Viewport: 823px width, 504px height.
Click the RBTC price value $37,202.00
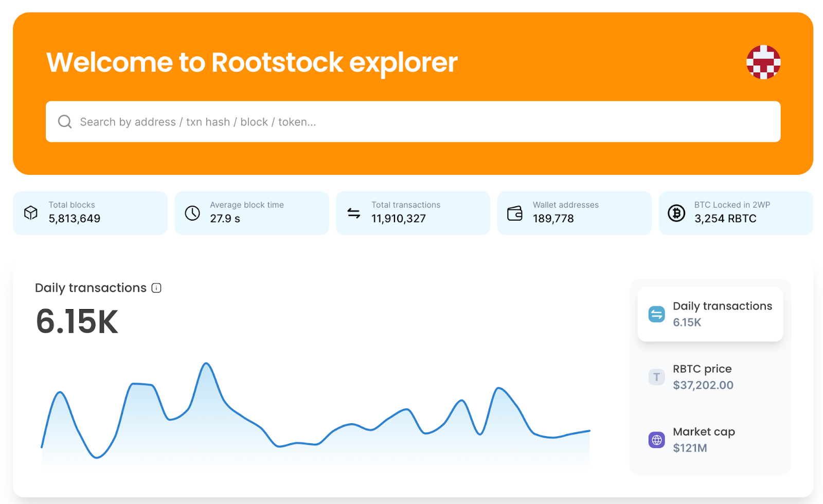pyautogui.click(x=703, y=385)
